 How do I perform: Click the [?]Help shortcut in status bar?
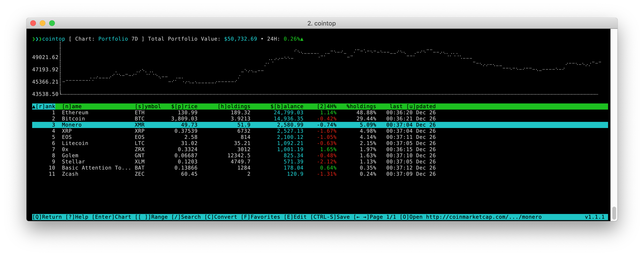click(x=77, y=217)
